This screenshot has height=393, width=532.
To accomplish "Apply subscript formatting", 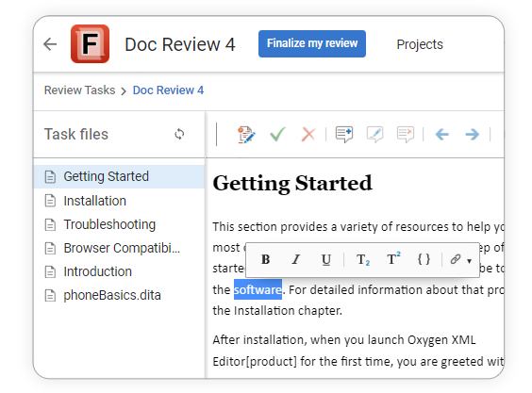I will (363, 260).
